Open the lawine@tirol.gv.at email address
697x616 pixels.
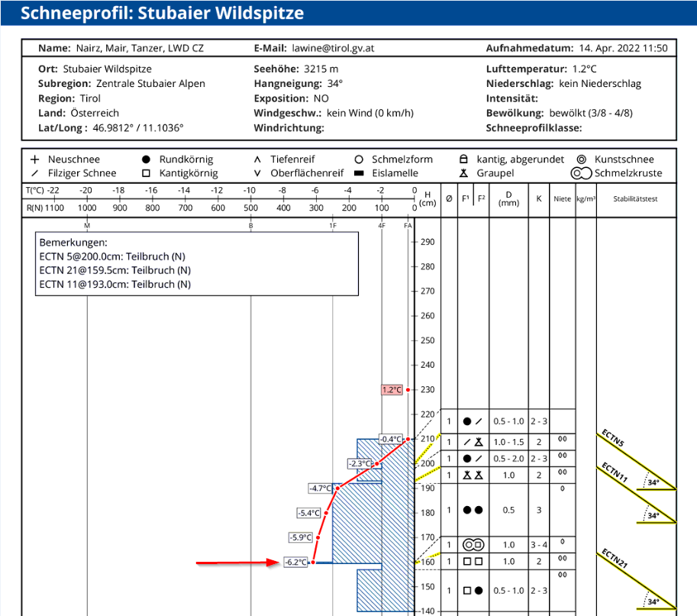click(333, 48)
